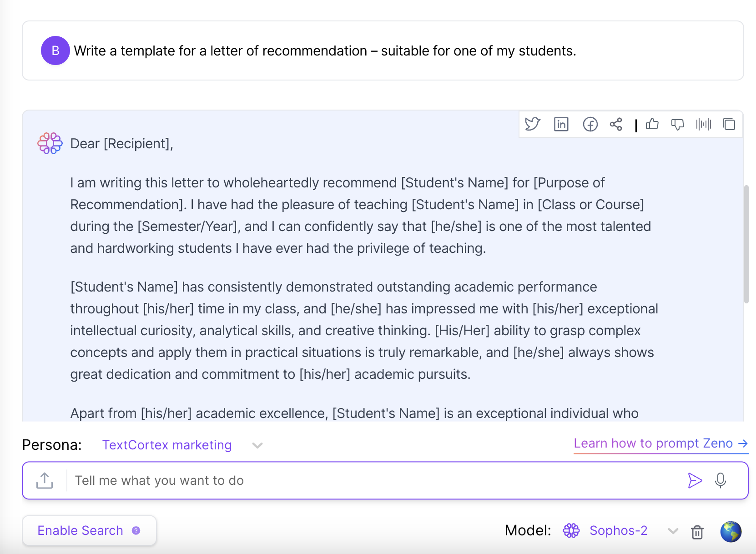Delete conversation with trash icon

(697, 531)
